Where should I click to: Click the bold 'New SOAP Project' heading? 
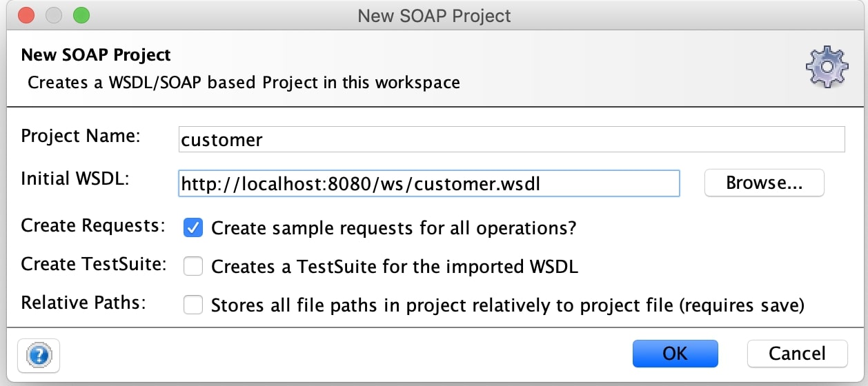[x=96, y=54]
